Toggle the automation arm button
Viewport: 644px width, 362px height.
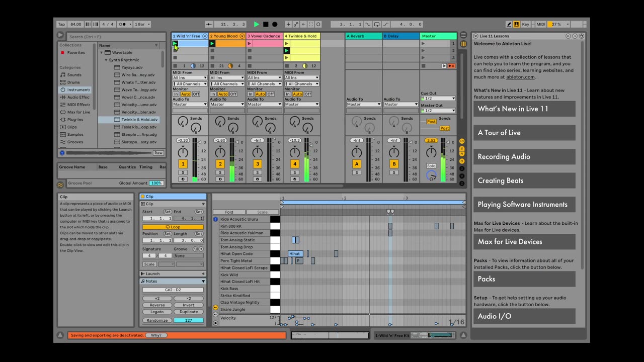point(296,24)
